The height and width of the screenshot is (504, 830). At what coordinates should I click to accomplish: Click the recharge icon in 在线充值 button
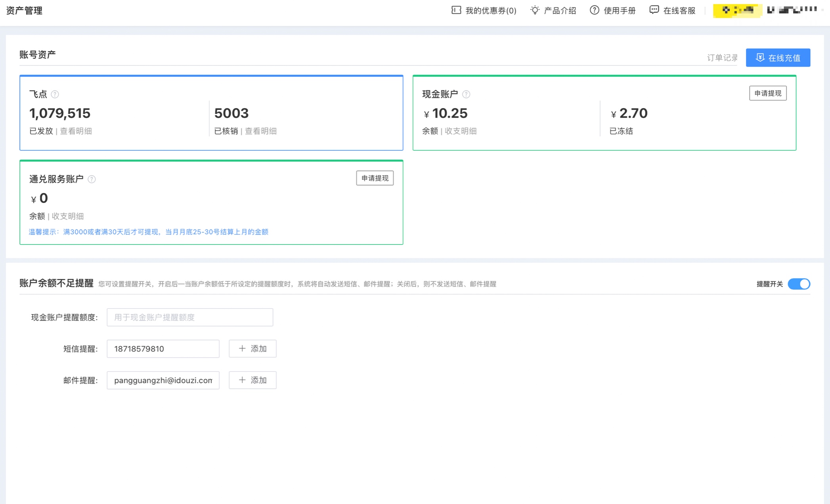[760, 58]
